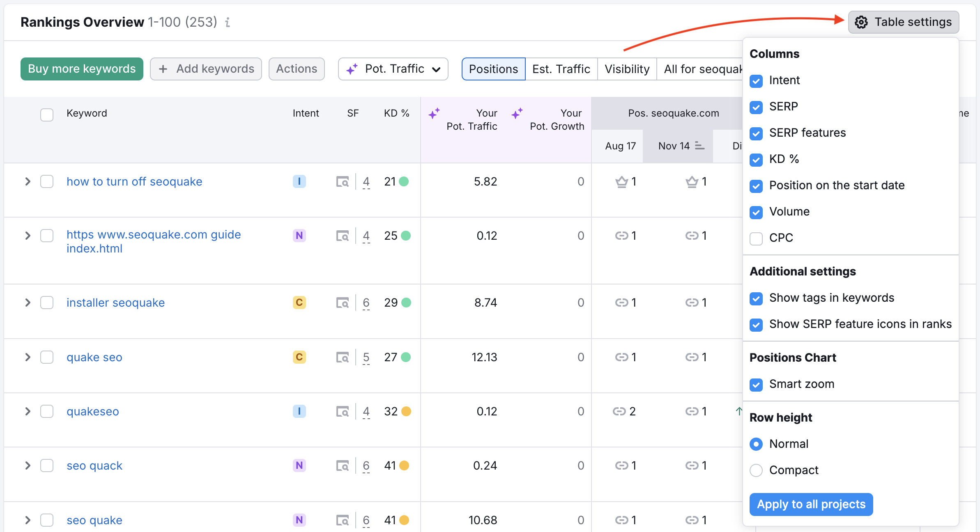
Task: Click the Commercial intent badge for installer seoquake
Action: pyautogui.click(x=299, y=303)
